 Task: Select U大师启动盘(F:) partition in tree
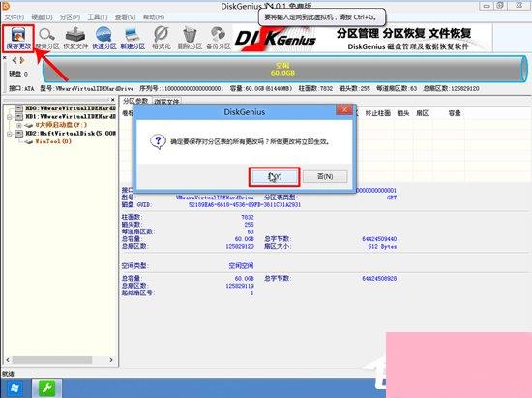[61, 125]
